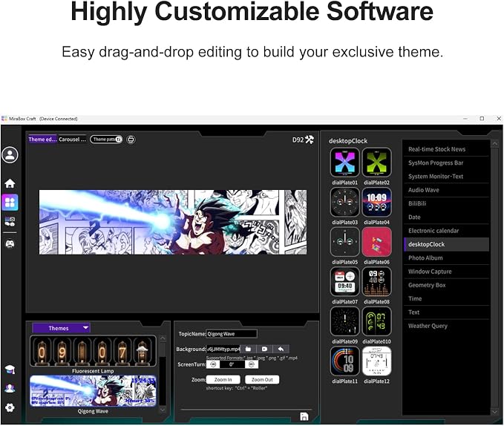Select the dialPlate06 pink clock face
Image resolution: width=504 pixels, height=426 pixels.
pos(377,242)
